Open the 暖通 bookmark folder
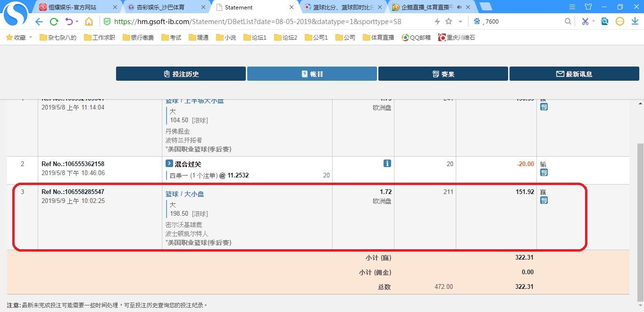The width and height of the screenshot is (644, 312). (198, 37)
